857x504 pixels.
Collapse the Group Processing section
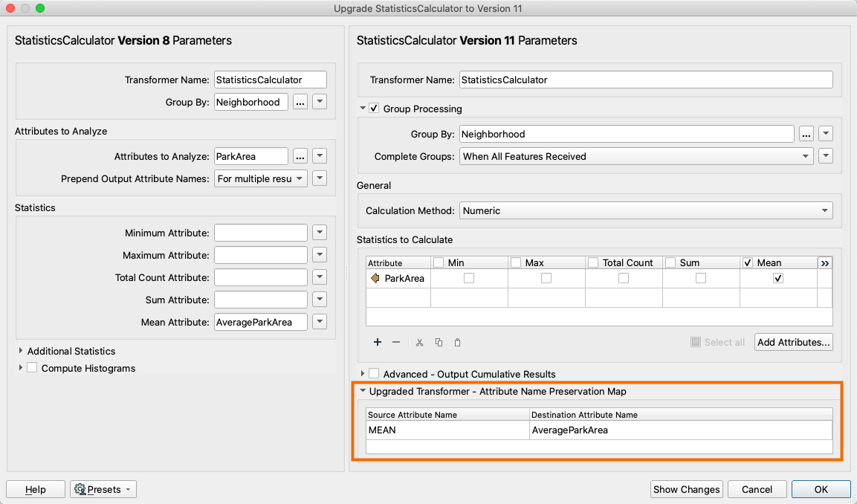[x=363, y=109]
